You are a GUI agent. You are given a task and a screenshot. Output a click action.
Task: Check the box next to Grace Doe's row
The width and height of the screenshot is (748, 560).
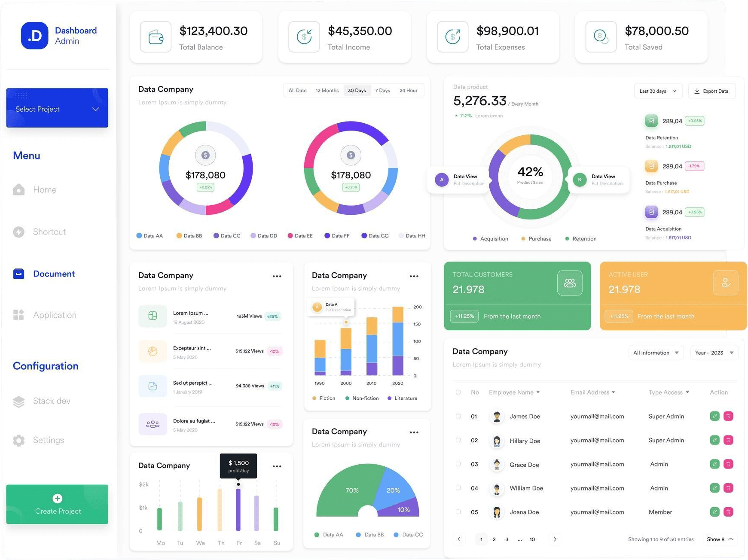[x=458, y=464]
